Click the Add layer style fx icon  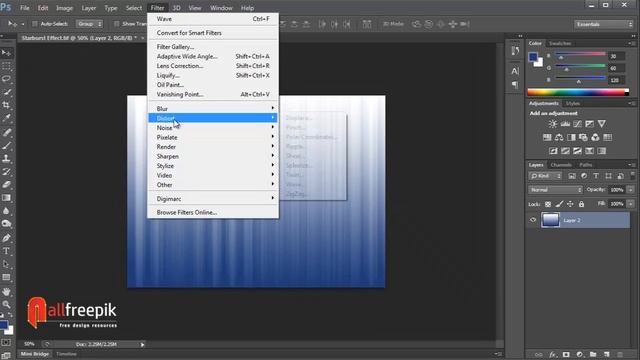(553, 354)
